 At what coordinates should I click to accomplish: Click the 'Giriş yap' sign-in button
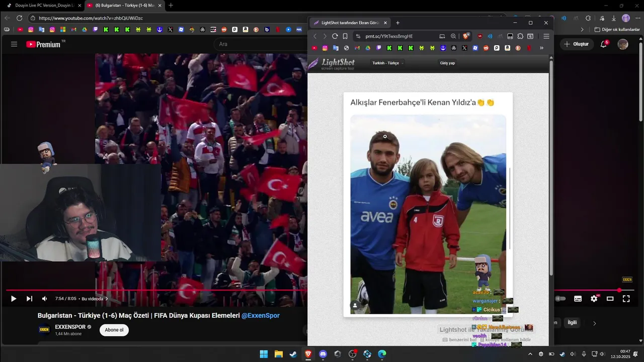[x=447, y=63]
